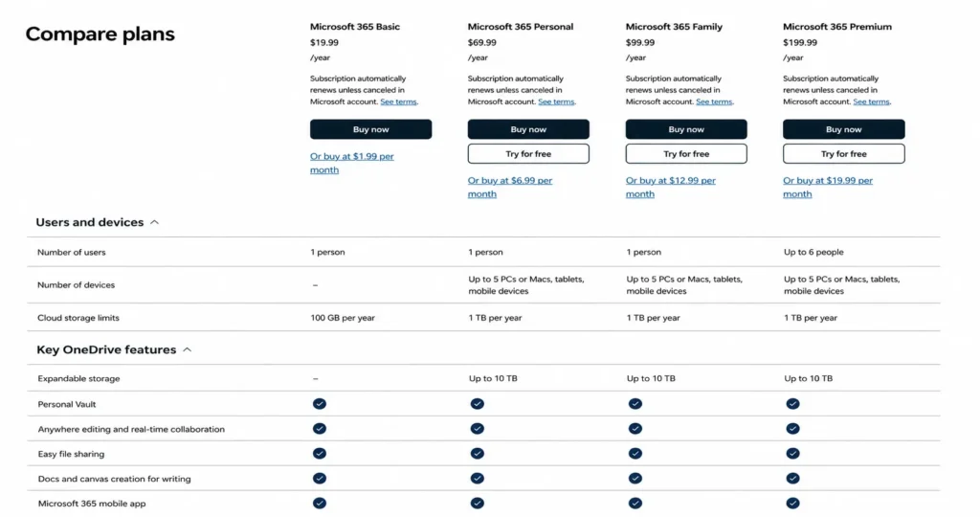Try Microsoft 365 Premium for free
This screenshot has height=517, width=980.
tap(844, 154)
